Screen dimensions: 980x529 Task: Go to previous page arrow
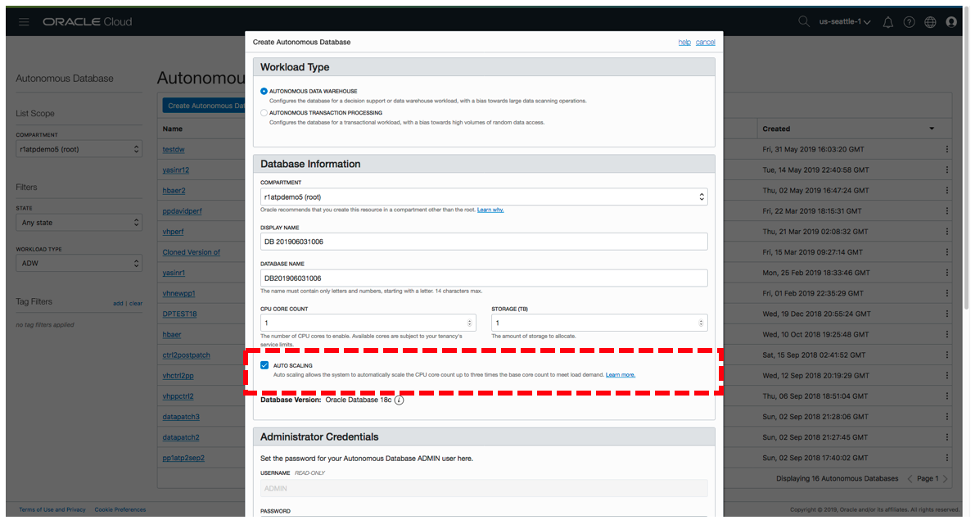(x=910, y=479)
